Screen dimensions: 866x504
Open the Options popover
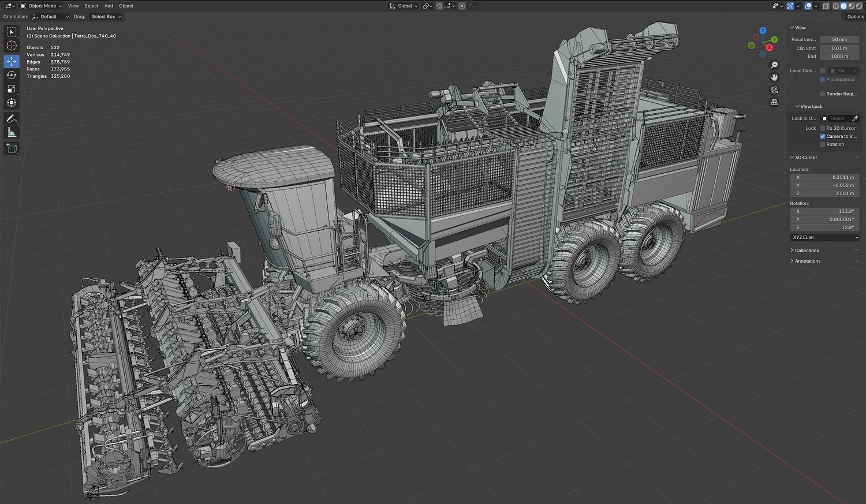point(855,17)
